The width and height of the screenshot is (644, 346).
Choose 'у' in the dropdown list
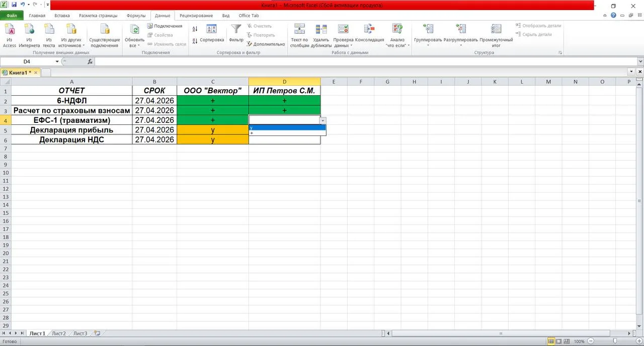pos(287,127)
